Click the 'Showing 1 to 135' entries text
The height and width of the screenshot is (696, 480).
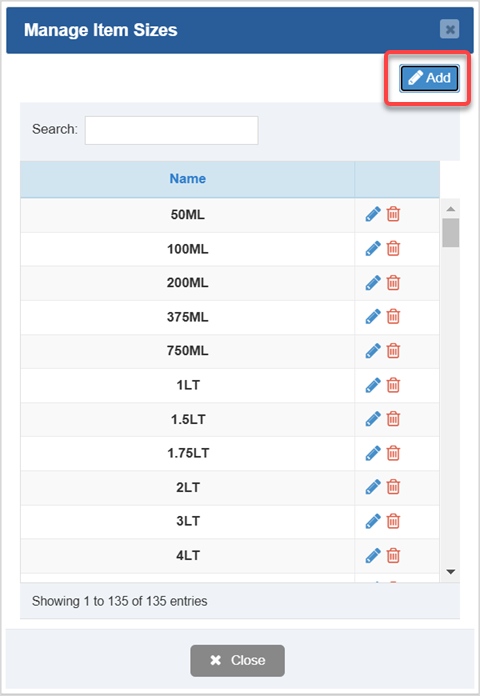pos(119,601)
